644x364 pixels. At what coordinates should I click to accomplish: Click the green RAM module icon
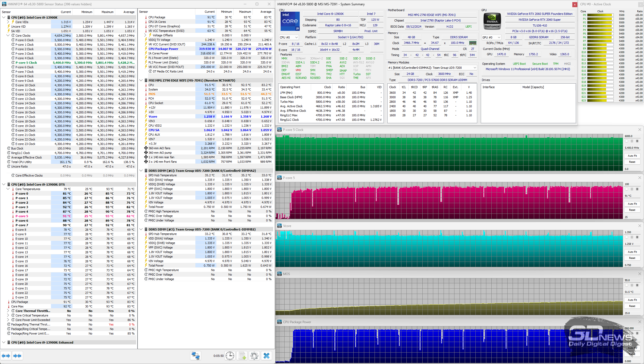coord(473,43)
